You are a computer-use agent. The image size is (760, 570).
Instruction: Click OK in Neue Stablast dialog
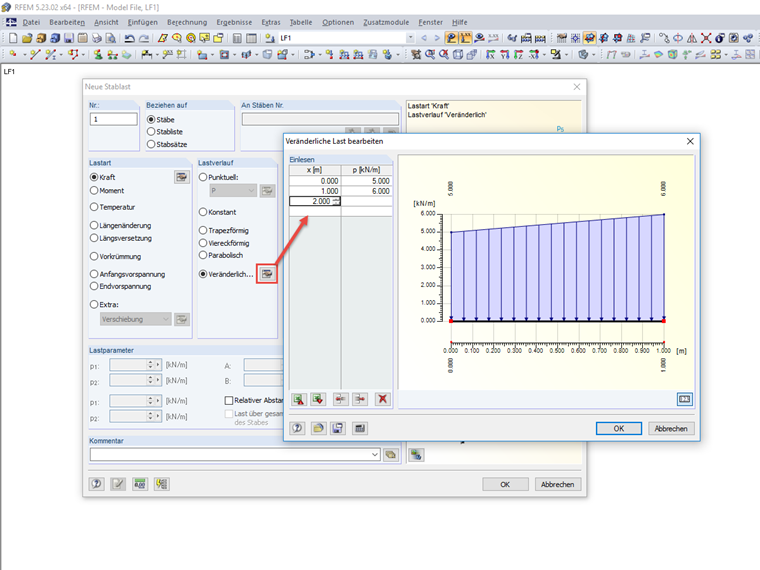point(505,484)
